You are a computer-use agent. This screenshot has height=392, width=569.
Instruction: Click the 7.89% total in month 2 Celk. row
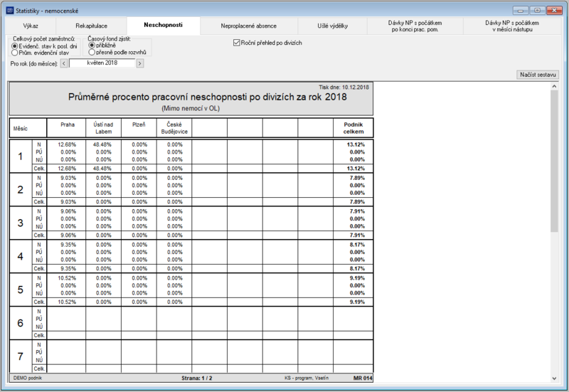pos(357,202)
